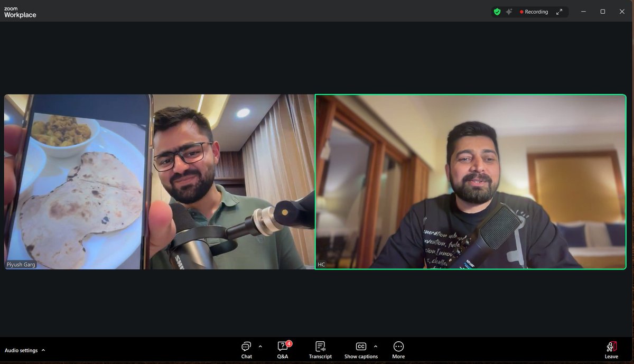Open the Chat panel
Image resolution: width=634 pixels, height=364 pixels.
click(246, 350)
